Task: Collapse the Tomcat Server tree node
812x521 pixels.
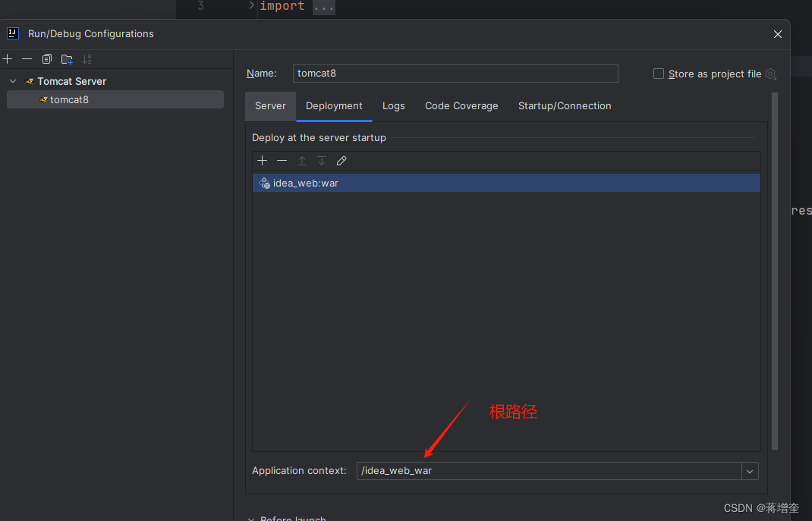Action: point(13,81)
